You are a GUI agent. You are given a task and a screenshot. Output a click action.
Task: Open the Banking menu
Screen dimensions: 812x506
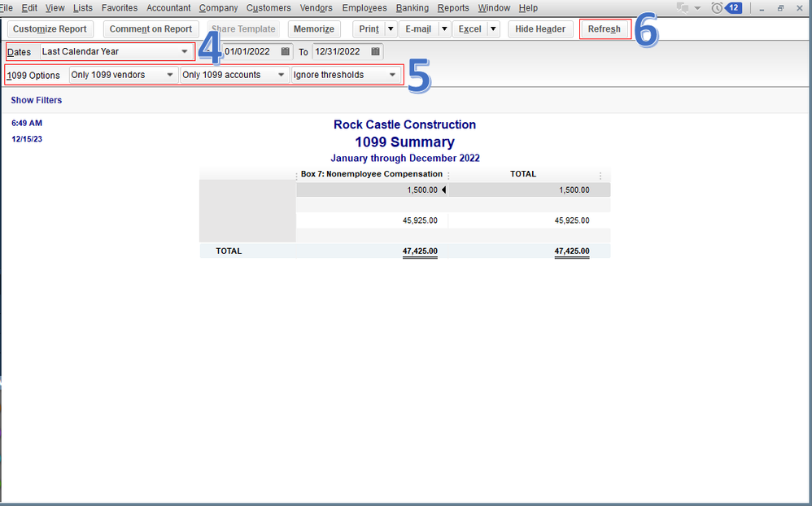[413, 8]
